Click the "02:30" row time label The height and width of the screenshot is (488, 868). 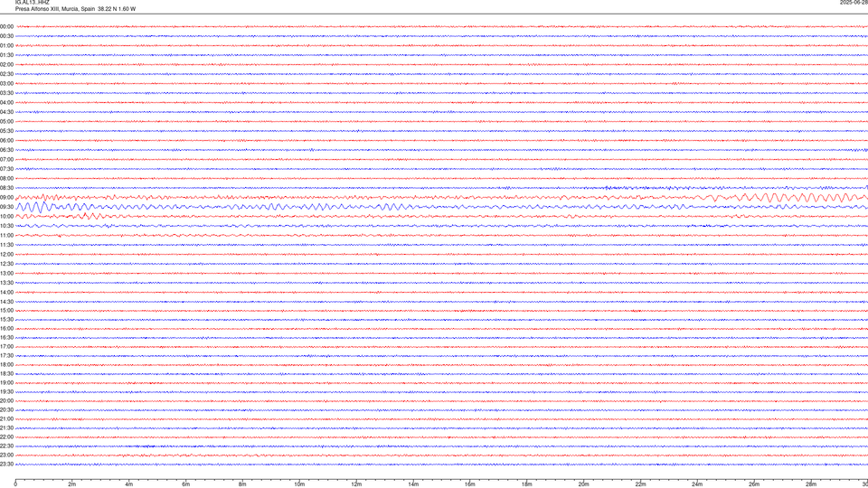tap(6, 74)
